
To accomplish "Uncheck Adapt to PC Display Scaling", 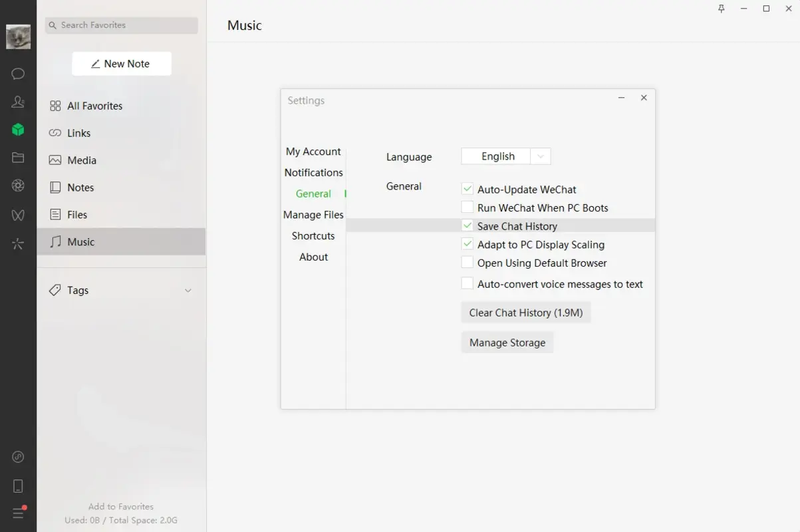I will pyautogui.click(x=467, y=243).
